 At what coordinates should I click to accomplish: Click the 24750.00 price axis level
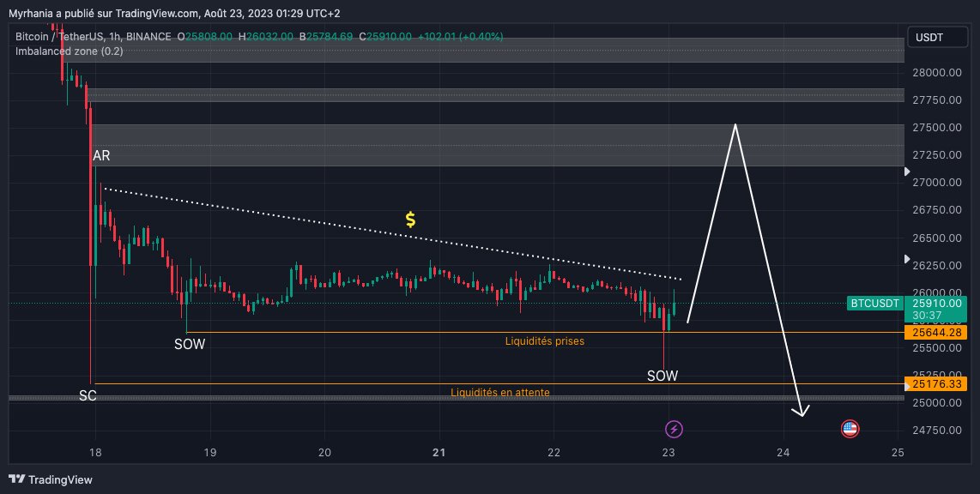tap(937, 430)
